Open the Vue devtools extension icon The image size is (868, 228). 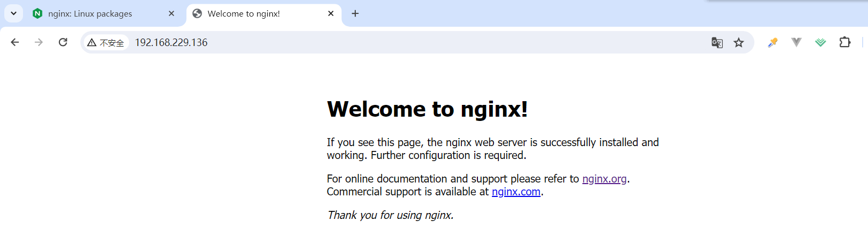tap(796, 42)
